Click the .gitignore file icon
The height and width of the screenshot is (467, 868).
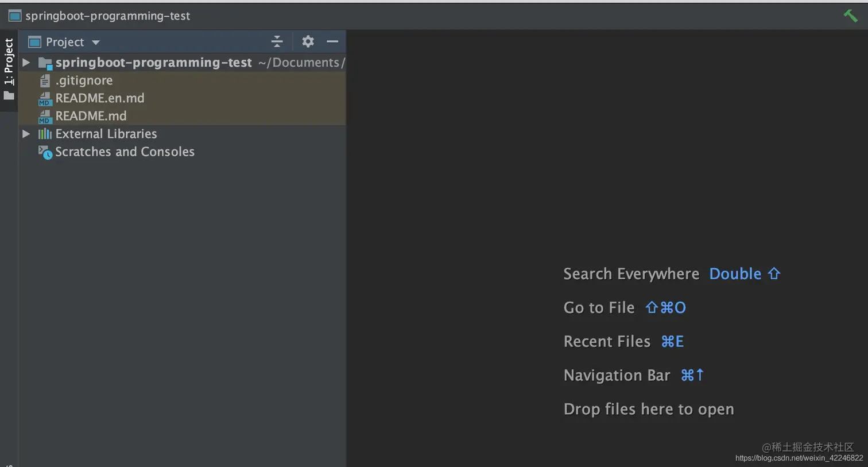coord(45,80)
